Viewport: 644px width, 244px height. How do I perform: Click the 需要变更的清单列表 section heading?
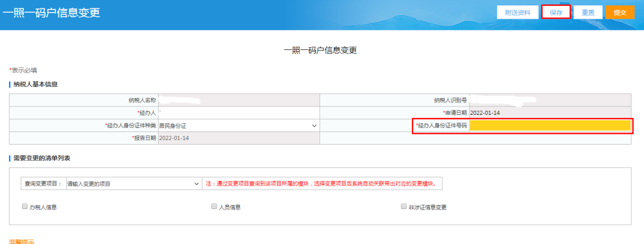[42, 158]
